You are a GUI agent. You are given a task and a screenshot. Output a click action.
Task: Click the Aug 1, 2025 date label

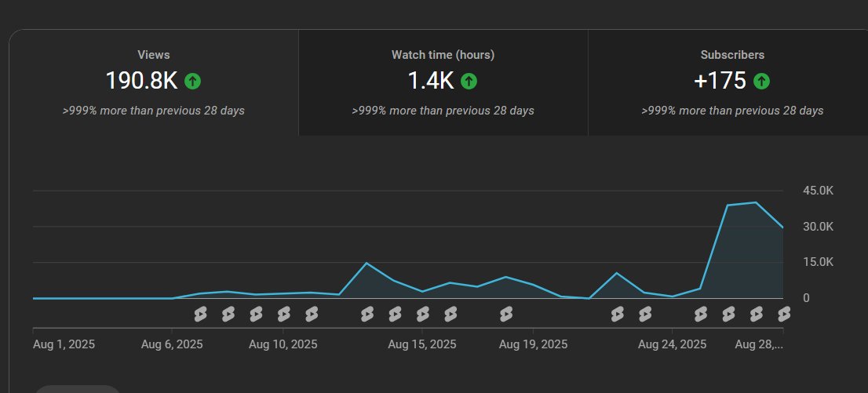64,345
